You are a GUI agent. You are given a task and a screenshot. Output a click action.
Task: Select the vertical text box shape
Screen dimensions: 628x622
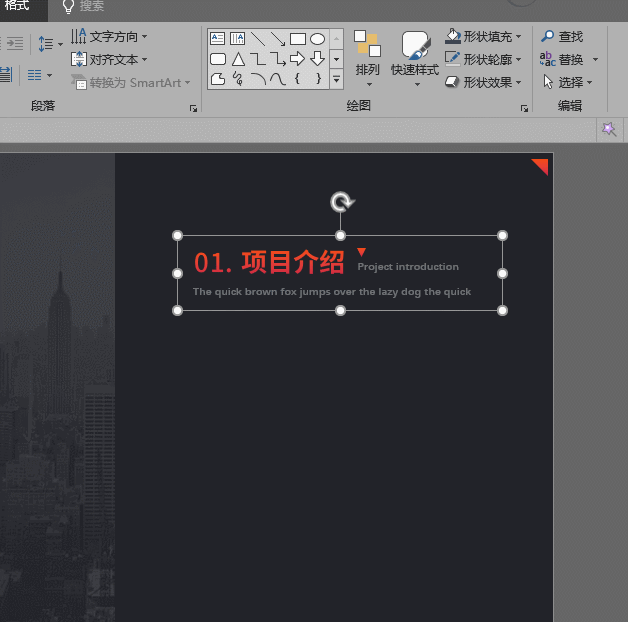pos(238,39)
